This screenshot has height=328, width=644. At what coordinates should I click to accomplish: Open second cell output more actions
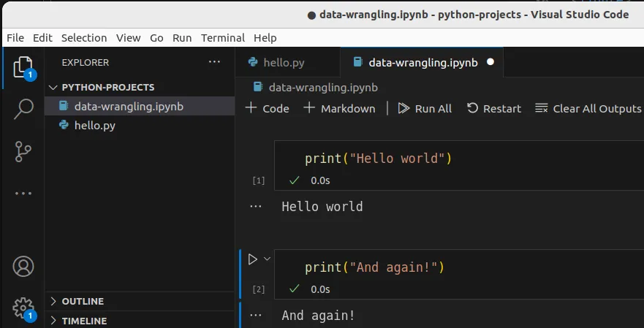255,315
